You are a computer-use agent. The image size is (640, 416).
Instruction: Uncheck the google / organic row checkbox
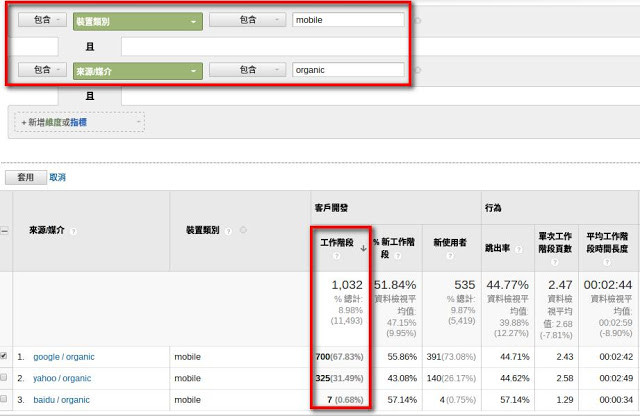coord(6,356)
